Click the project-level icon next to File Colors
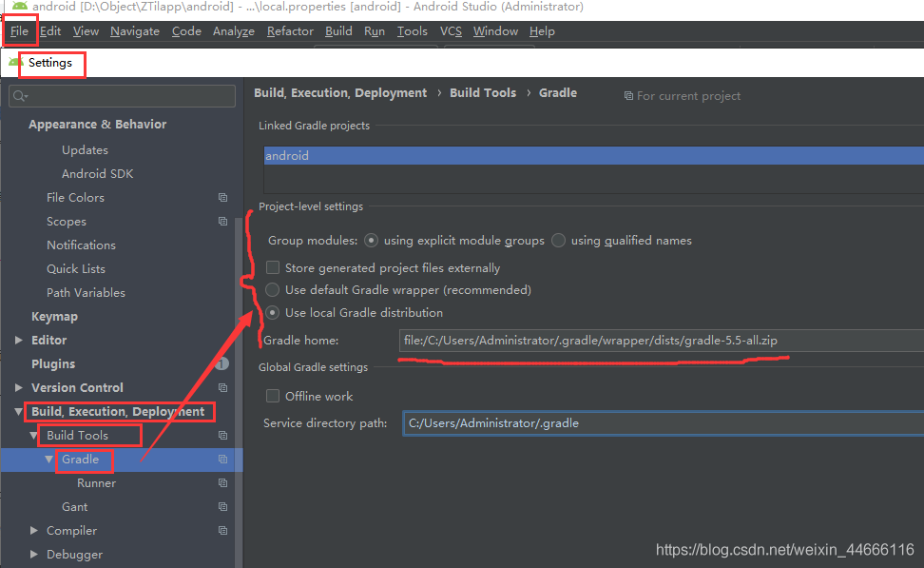Screen dimensions: 924x568 (x=222, y=197)
